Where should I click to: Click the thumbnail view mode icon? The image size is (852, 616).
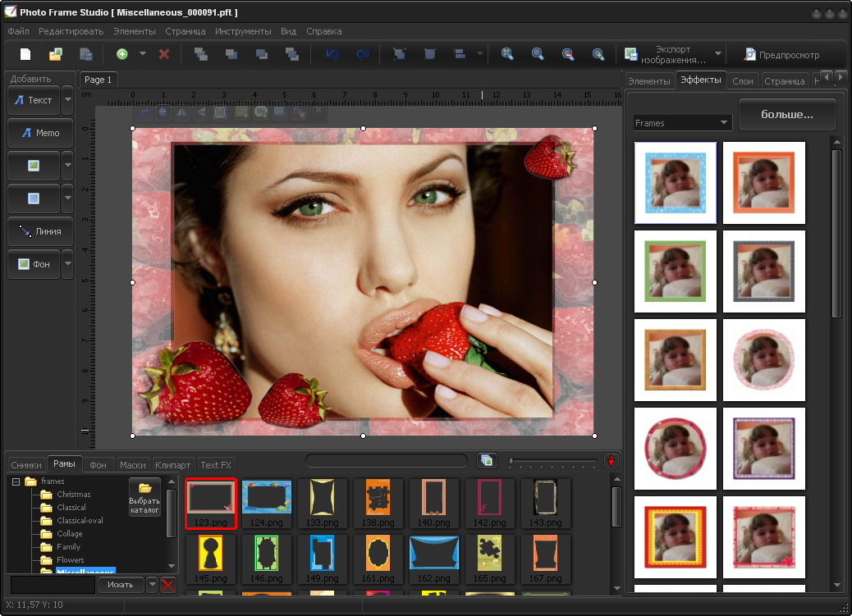pyautogui.click(x=488, y=461)
